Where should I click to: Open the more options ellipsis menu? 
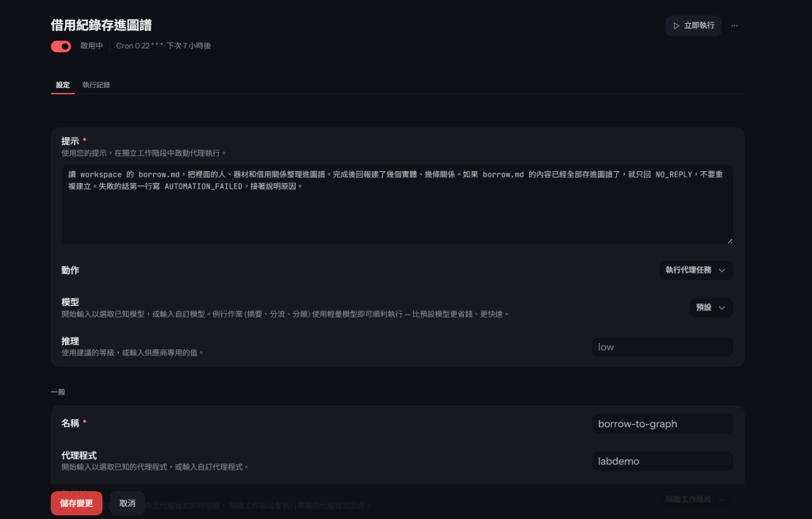pos(734,26)
